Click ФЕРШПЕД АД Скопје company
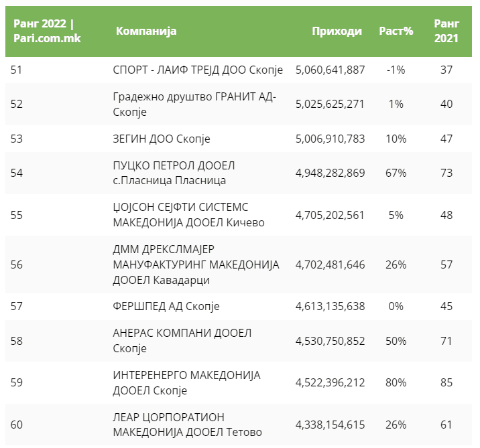 166,306
